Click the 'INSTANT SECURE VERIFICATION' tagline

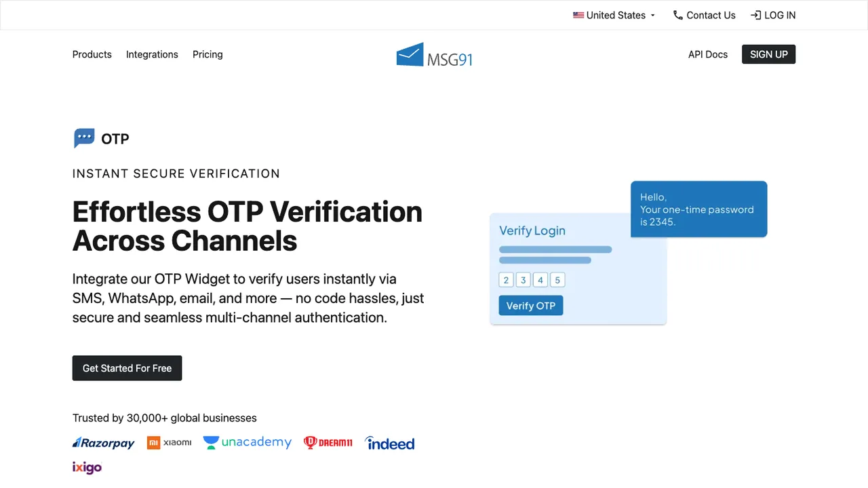[x=176, y=174]
